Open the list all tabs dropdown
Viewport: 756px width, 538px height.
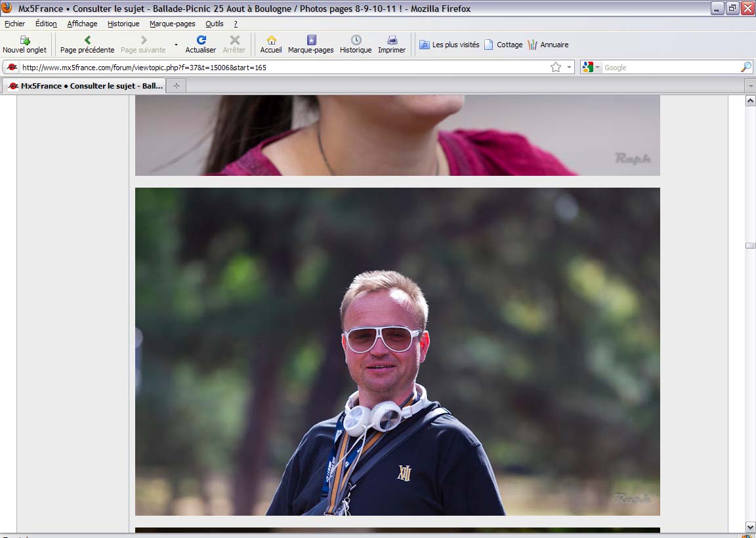[x=750, y=86]
